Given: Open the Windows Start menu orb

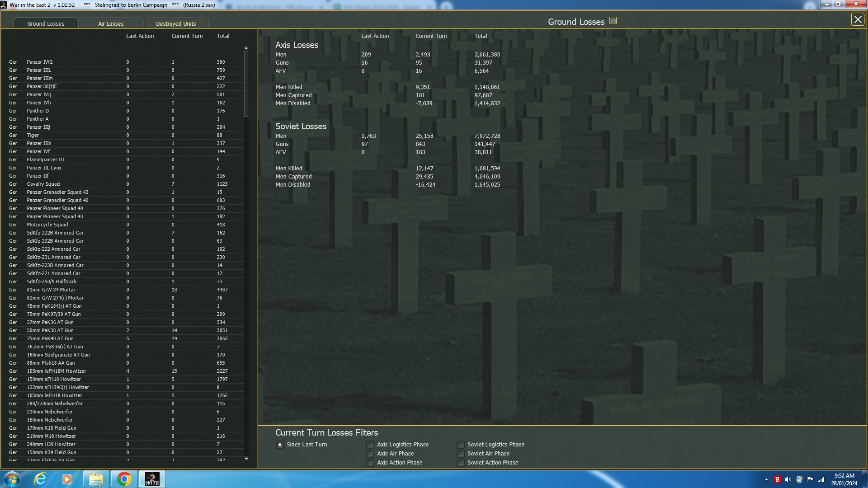Looking at the screenshot, I should (12, 479).
